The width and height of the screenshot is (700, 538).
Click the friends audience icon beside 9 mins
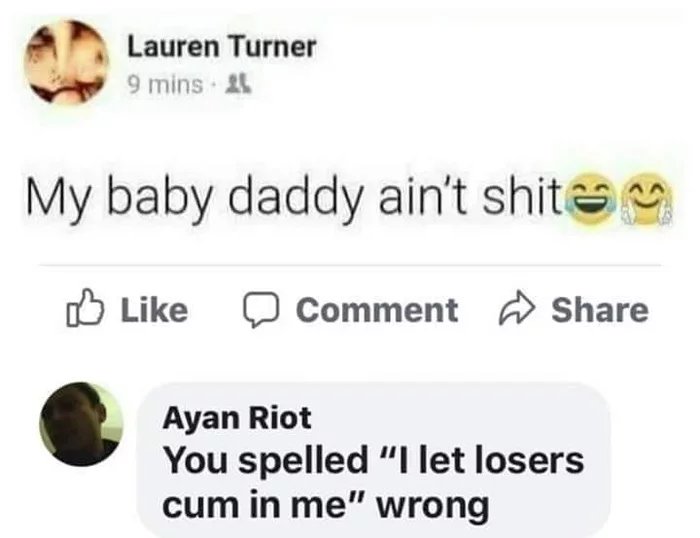pos(238,84)
